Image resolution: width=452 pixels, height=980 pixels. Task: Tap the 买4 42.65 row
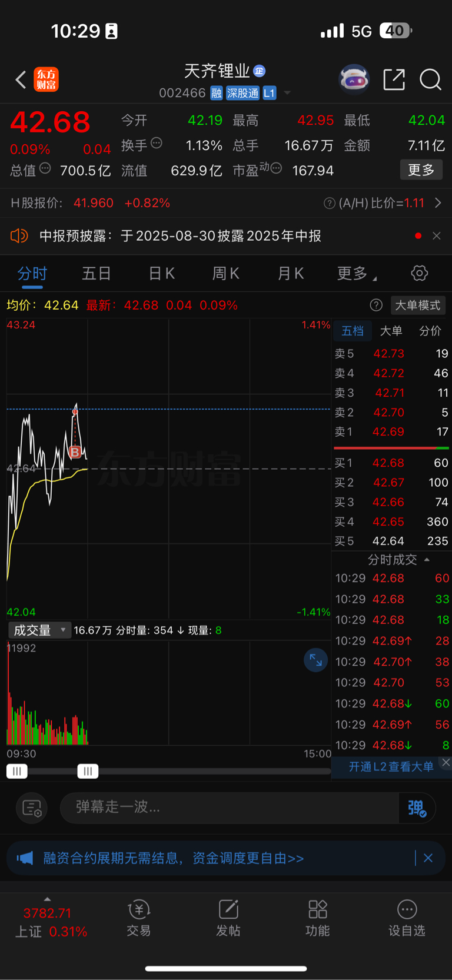[x=391, y=521]
